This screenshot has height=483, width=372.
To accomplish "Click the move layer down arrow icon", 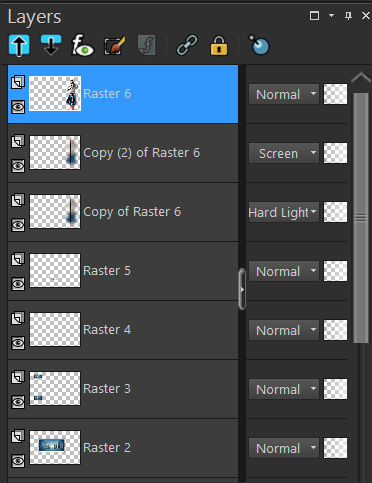I will (x=51, y=45).
